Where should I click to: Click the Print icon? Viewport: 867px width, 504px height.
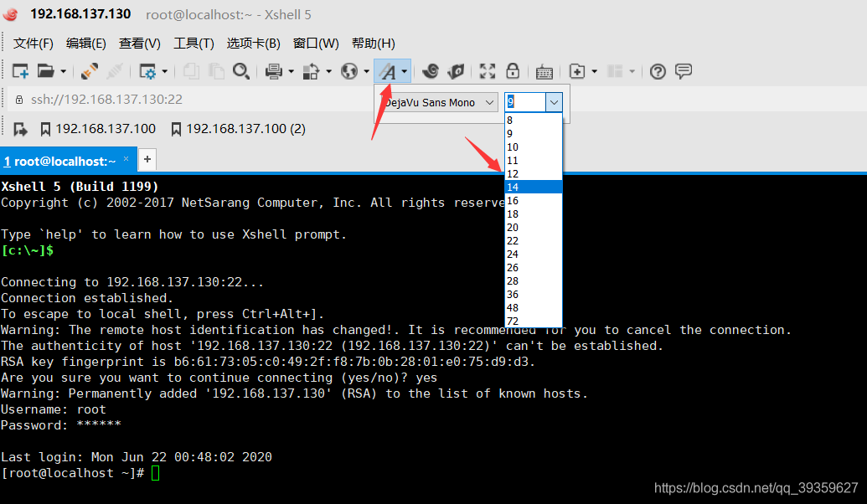point(274,71)
